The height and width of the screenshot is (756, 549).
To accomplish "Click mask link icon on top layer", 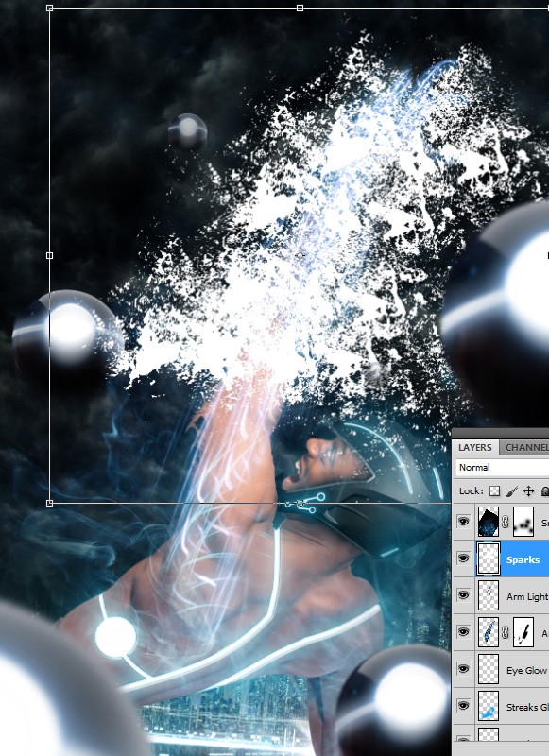I will [x=506, y=522].
